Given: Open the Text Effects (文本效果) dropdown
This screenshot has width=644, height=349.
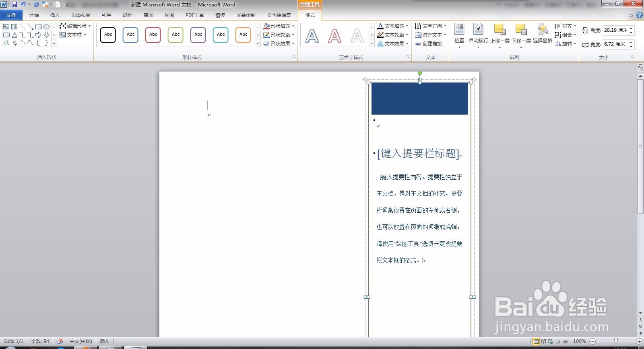Looking at the screenshot, I should coord(393,43).
